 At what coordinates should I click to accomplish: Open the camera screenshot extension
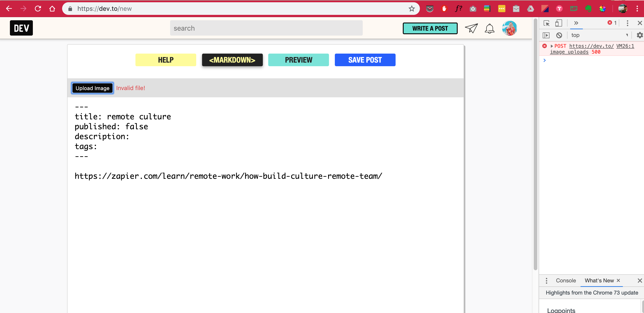(x=473, y=9)
